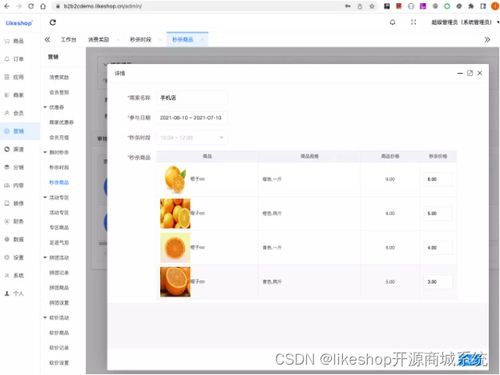Open 个人 section via its person icon

point(7,293)
